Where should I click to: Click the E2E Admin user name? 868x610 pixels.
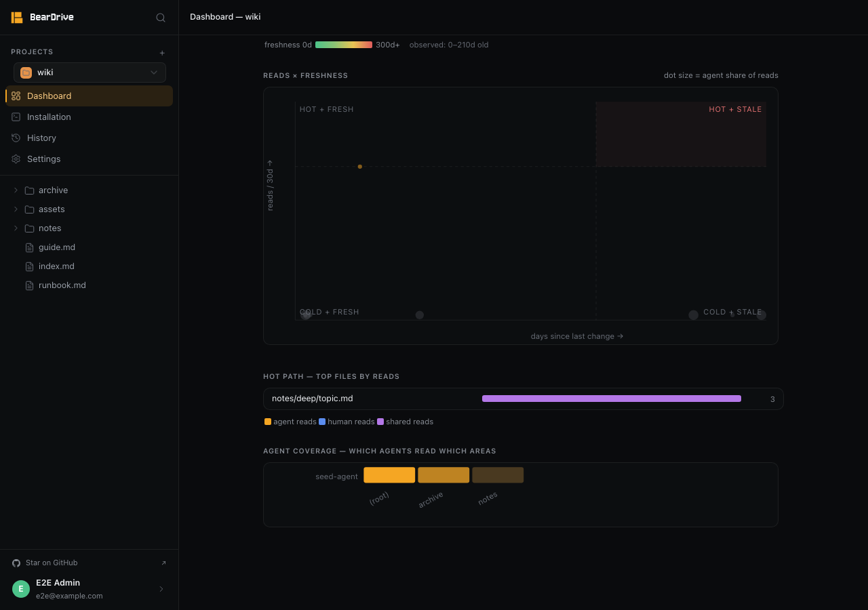click(58, 583)
